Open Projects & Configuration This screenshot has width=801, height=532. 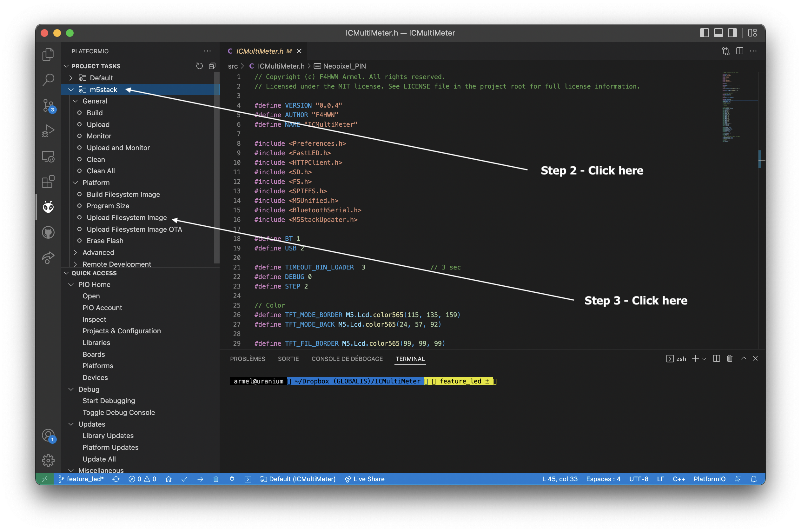pyautogui.click(x=122, y=331)
